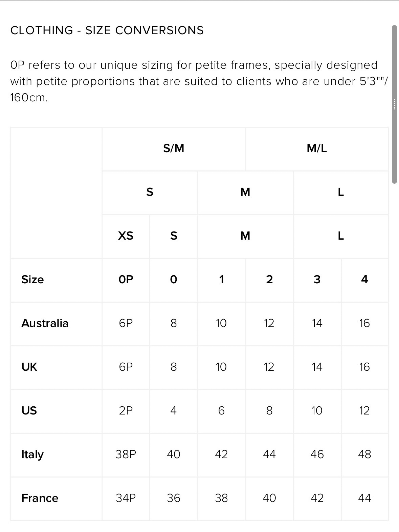The image size is (399, 532).
Task: Click the 0P size cell
Action: pyautogui.click(x=126, y=280)
